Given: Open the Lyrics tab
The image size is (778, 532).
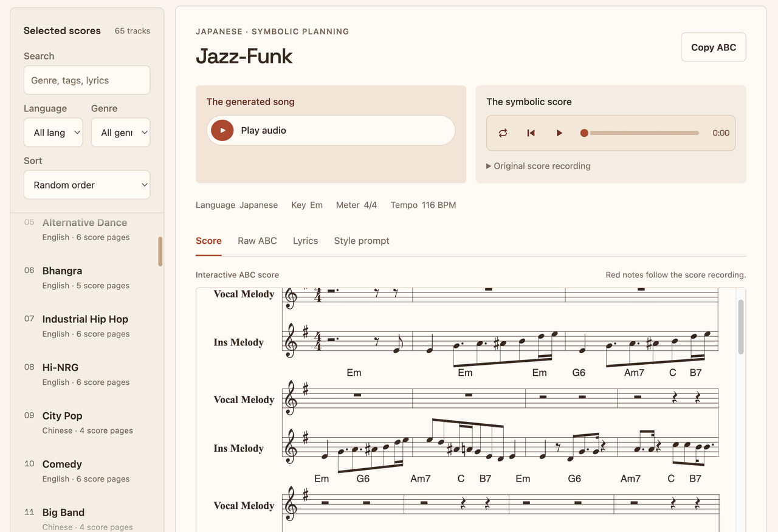Looking at the screenshot, I should coord(305,241).
